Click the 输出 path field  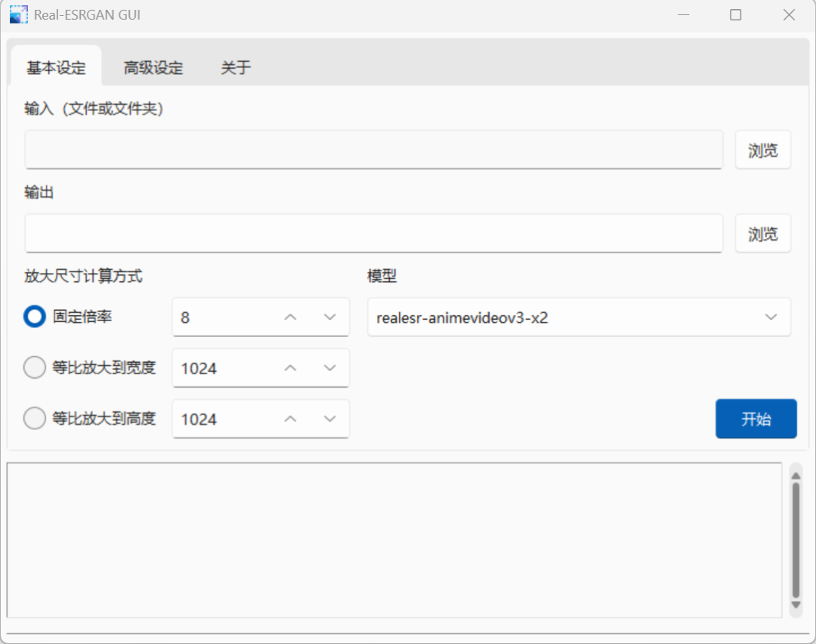click(x=374, y=234)
